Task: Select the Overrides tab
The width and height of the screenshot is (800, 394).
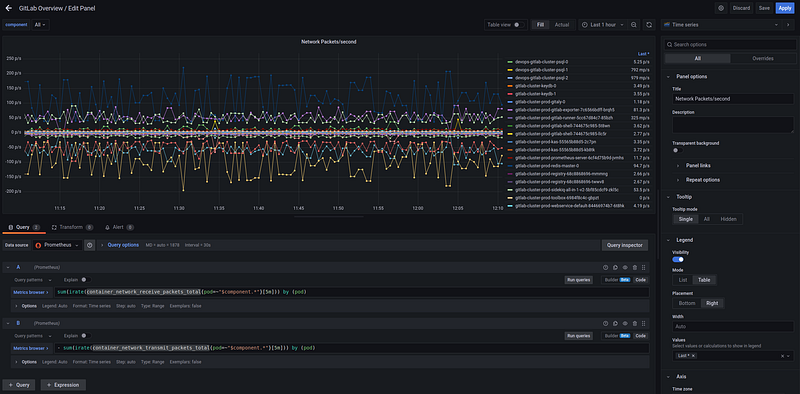Action: [x=763, y=58]
